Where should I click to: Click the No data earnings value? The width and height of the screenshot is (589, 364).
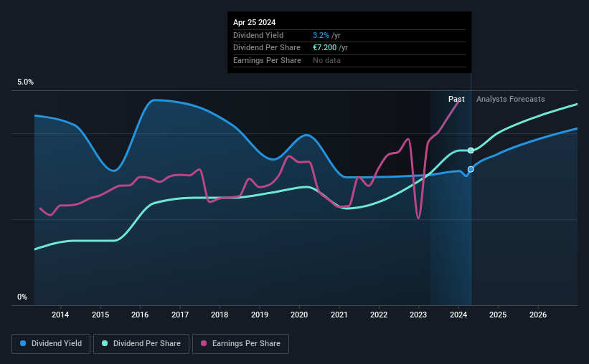coord(327,60)
